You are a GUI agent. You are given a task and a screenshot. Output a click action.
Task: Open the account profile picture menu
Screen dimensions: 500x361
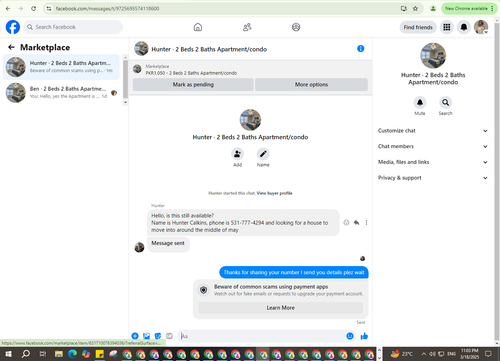pyautogui.click(x=481, y=27)
